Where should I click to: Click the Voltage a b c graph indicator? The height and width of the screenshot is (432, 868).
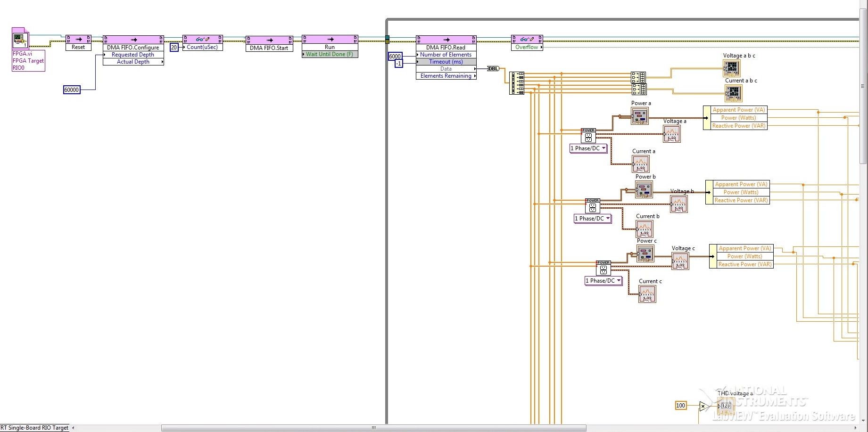[x=732, y=68]
